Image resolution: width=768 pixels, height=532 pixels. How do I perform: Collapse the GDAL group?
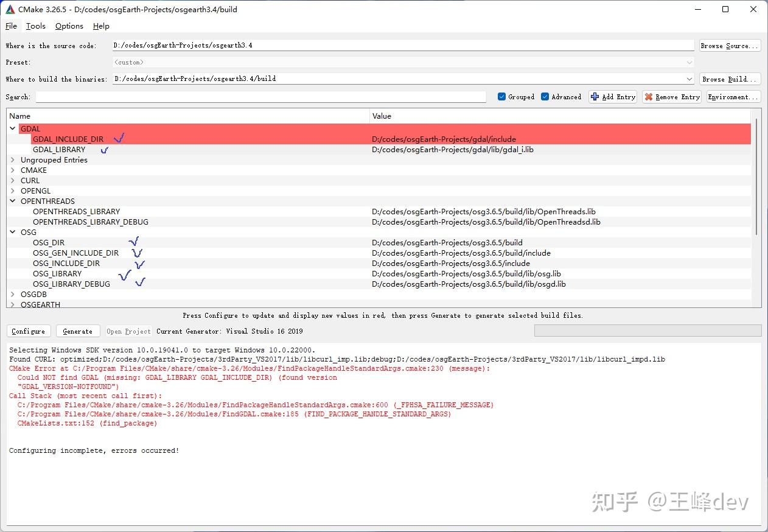point(13,128)
